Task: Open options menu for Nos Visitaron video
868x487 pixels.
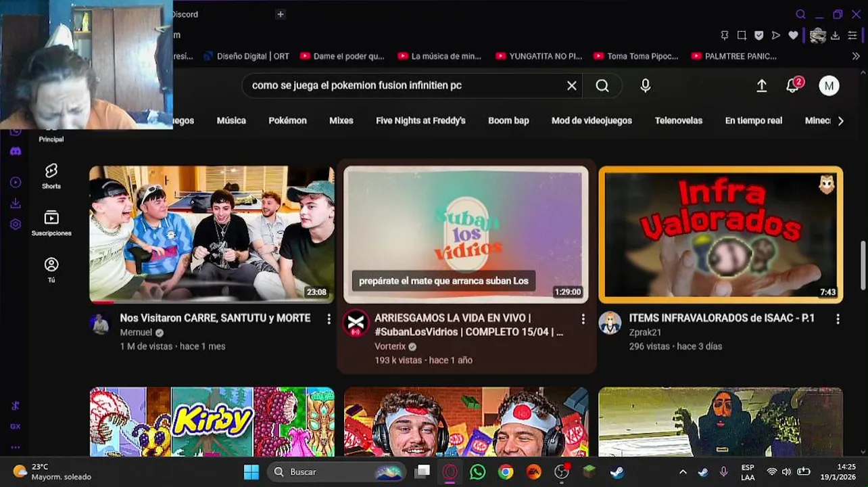Action: click(x=329, y=319)
